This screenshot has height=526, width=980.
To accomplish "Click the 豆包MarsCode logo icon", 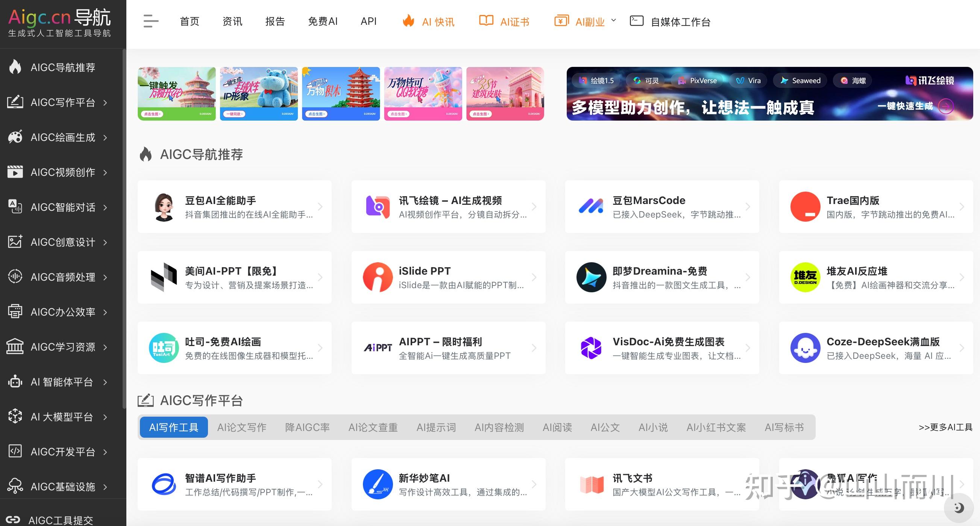I will pos(591,206).
